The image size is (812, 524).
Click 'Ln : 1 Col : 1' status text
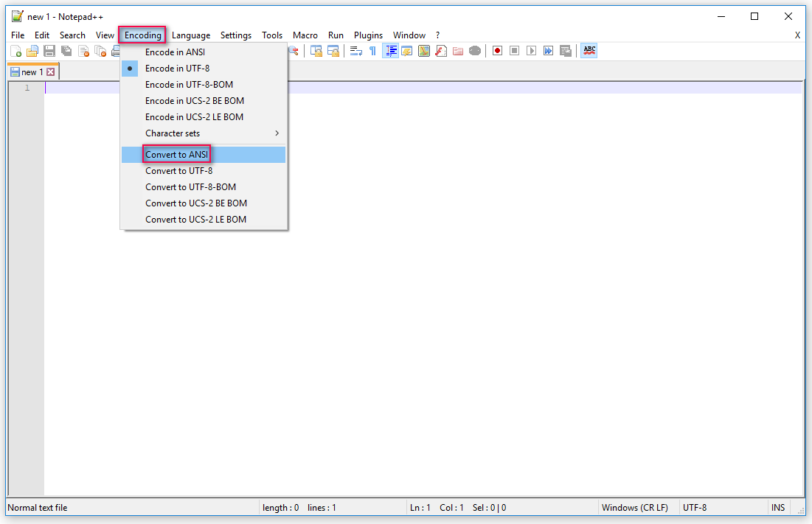coord(437,508)
